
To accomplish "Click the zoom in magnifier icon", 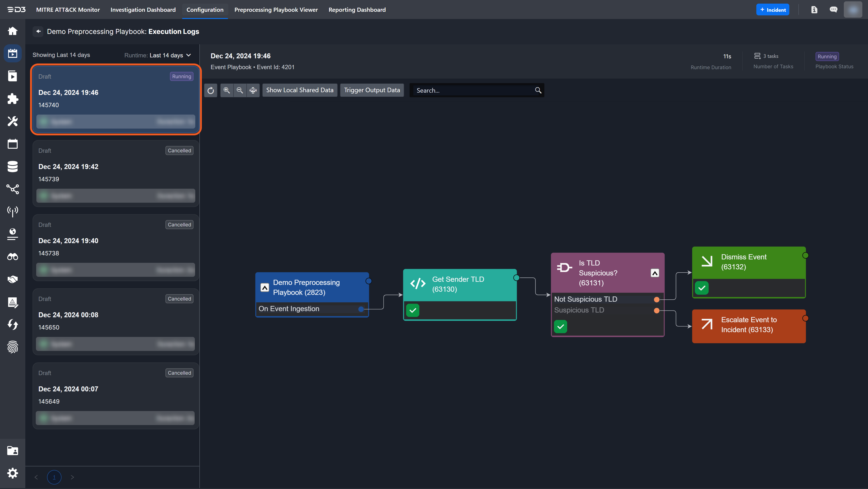I will point(226,90).
